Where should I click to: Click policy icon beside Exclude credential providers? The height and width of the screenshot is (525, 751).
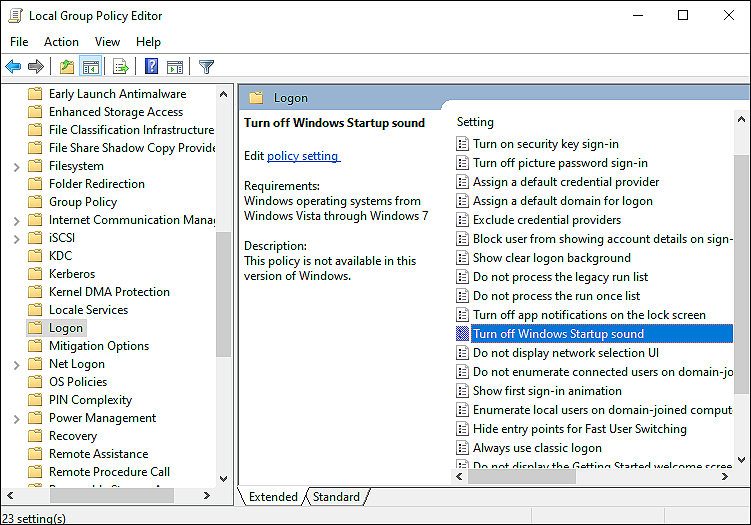(x=462, y=220)
